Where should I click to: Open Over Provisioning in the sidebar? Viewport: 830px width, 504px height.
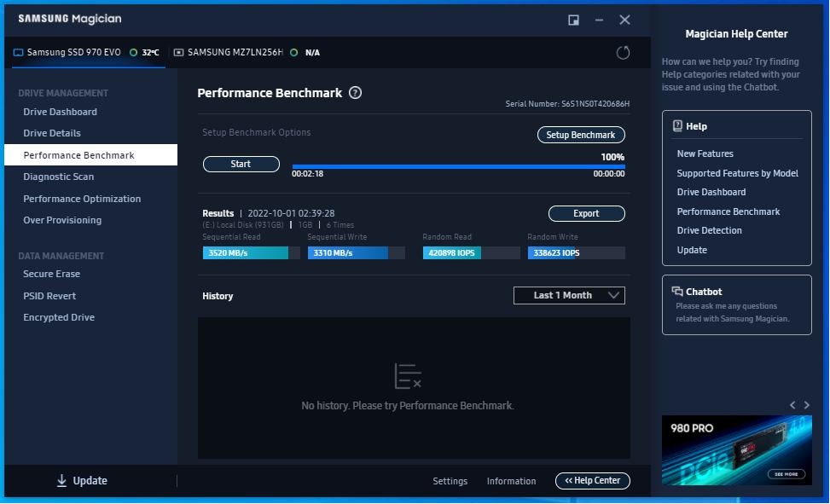62,220
